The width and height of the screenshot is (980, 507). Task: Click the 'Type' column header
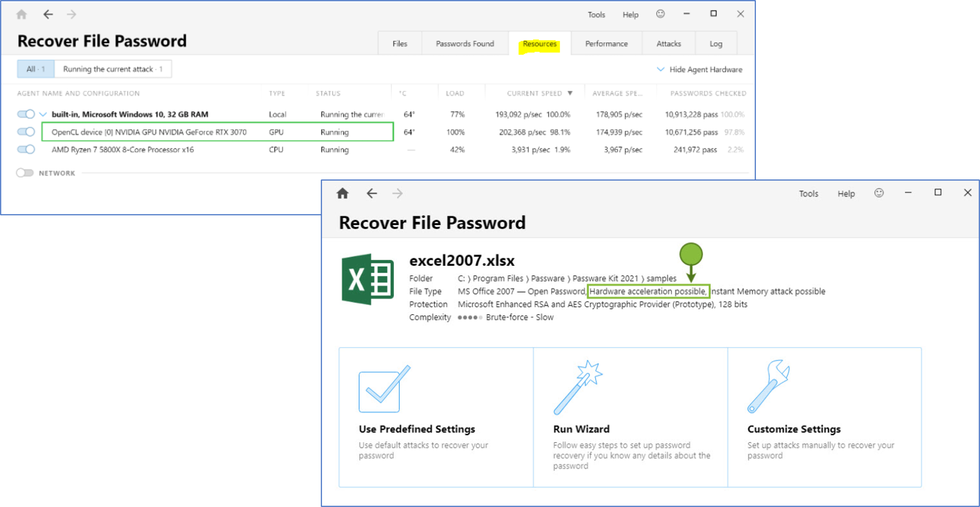coord(277,93)
